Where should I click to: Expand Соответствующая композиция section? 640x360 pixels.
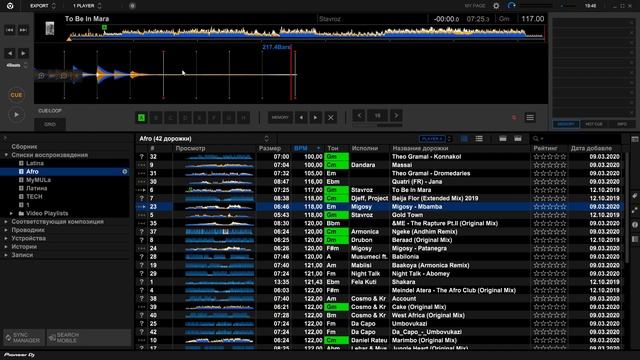[6, 222]
